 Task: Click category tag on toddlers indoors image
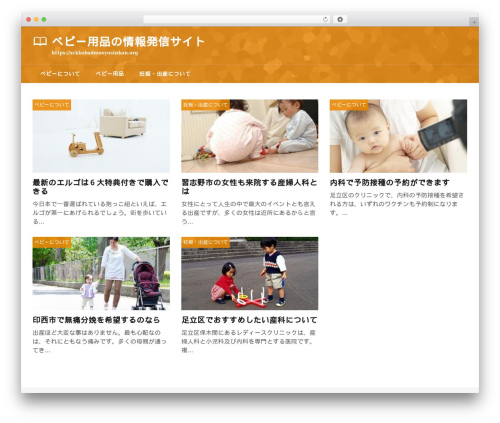pyautogui.click(x=206, y=105)
